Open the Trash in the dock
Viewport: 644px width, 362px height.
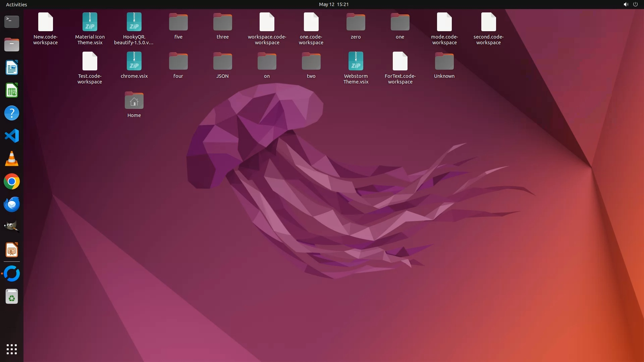point(12,297)
